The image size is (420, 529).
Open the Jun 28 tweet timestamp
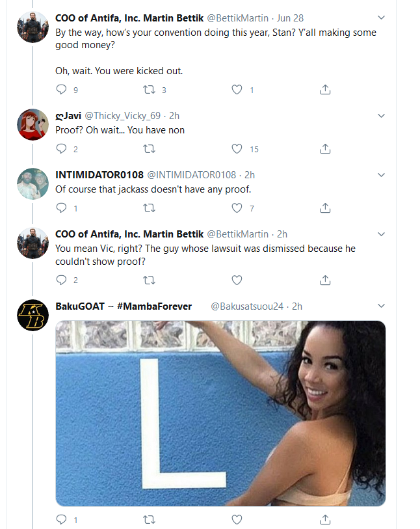290,18
